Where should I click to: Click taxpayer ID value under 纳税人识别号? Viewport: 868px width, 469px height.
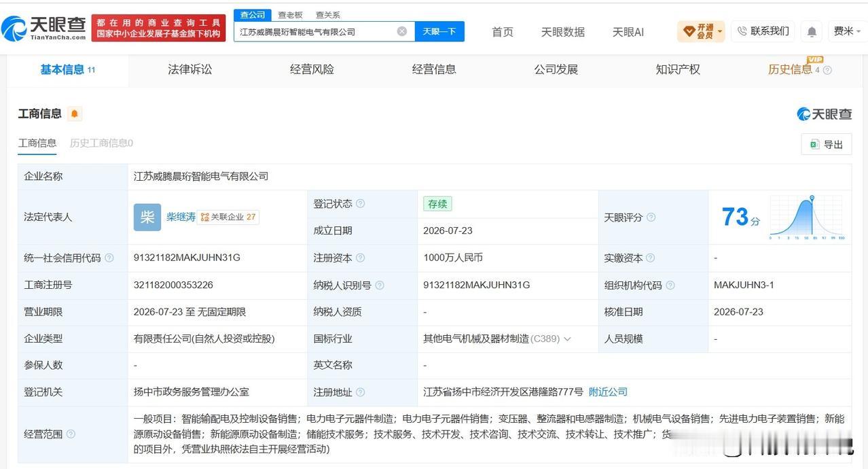point(476,285)
